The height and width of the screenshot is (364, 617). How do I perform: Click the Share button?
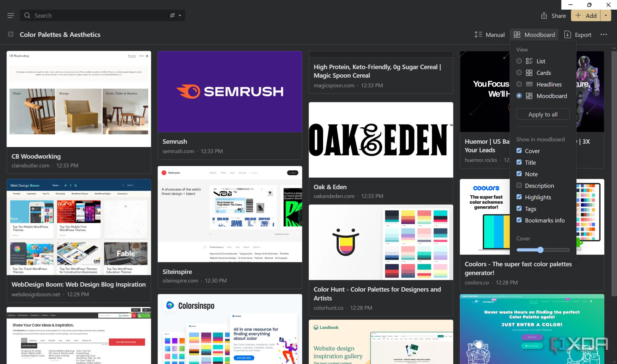[x=553, y=16]
